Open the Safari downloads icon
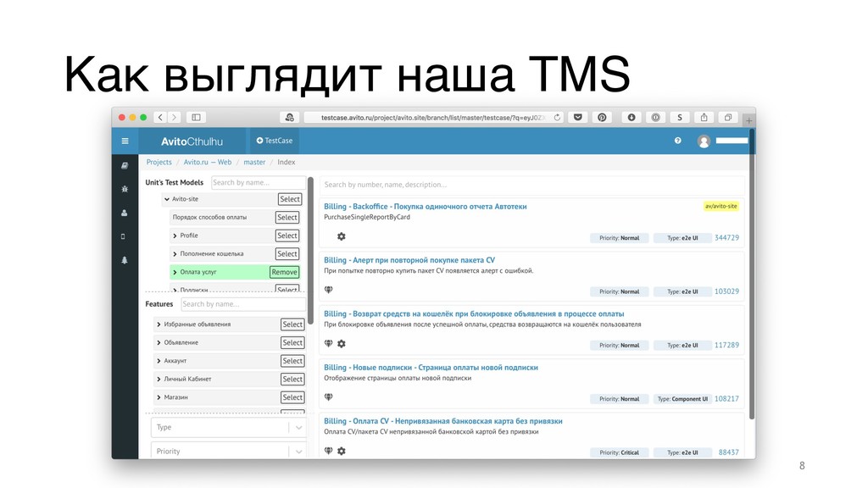Viewport: 868px width, 488px height. tap(631, 117)
